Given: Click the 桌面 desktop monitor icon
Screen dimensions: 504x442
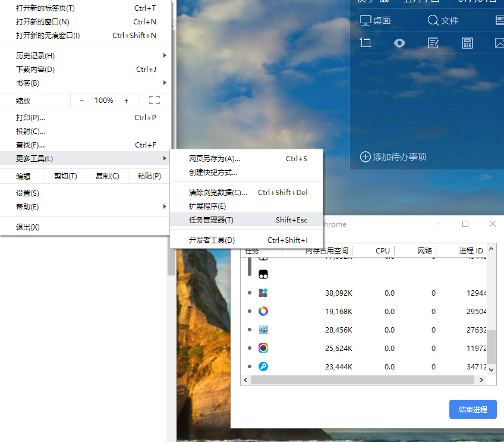Looking at the screenshot, I should click(366, 20).
